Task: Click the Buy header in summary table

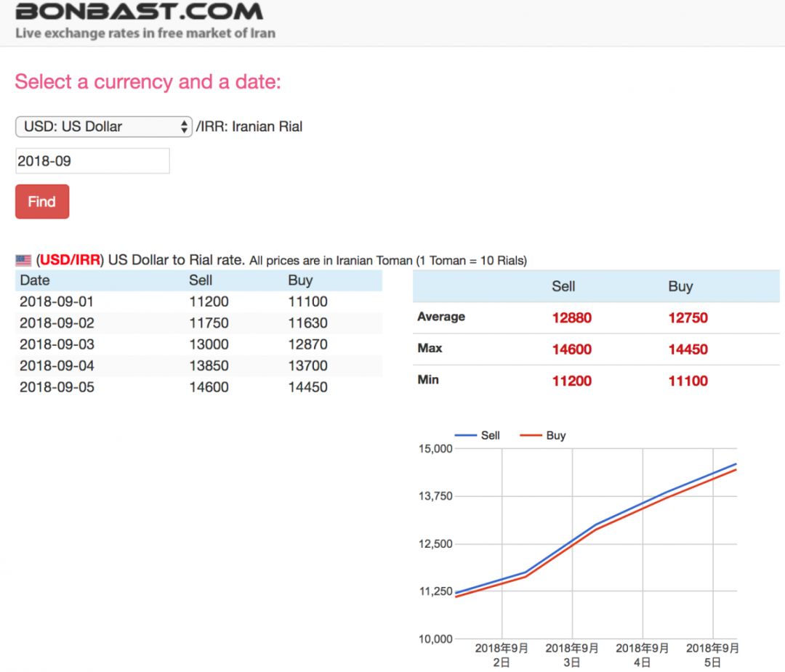Action: [x=680, y=286]
